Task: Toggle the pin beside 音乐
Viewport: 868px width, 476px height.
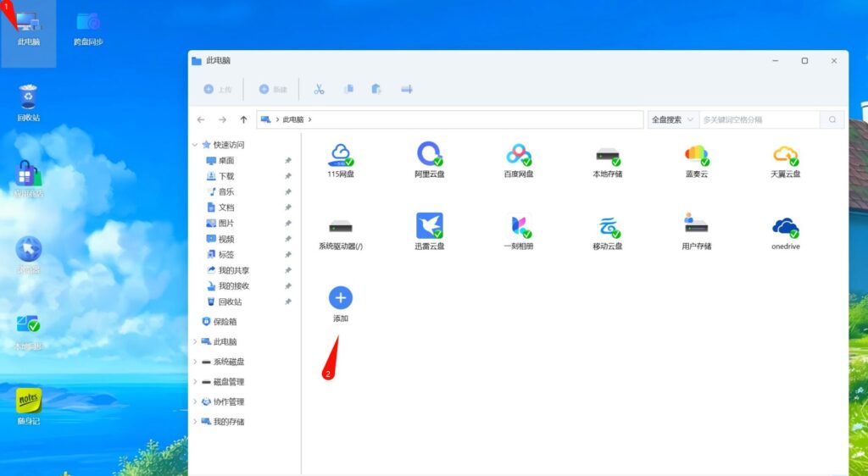Action: [288, 191]
